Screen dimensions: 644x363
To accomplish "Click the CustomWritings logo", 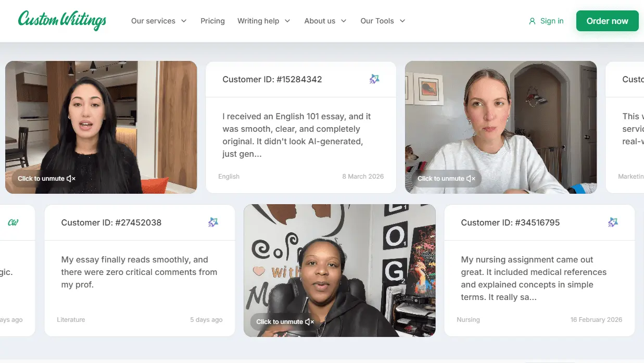I will (x=62, y=20).
